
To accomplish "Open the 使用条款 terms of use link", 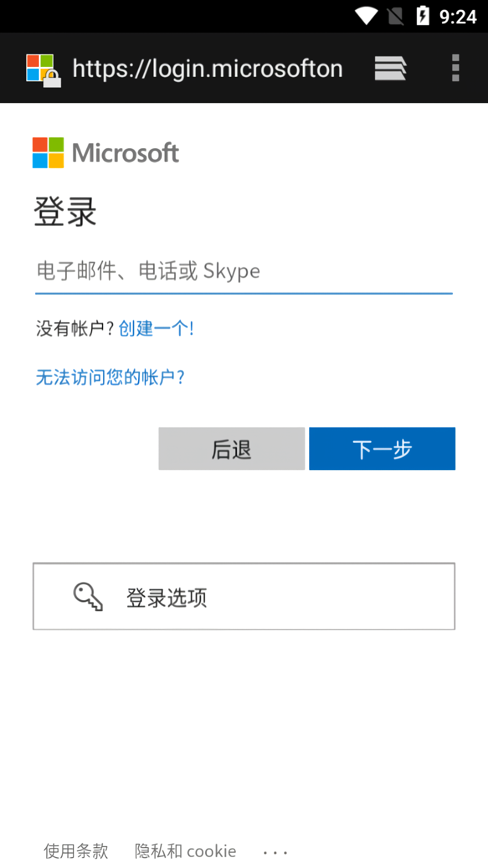I will pos(75,851).
